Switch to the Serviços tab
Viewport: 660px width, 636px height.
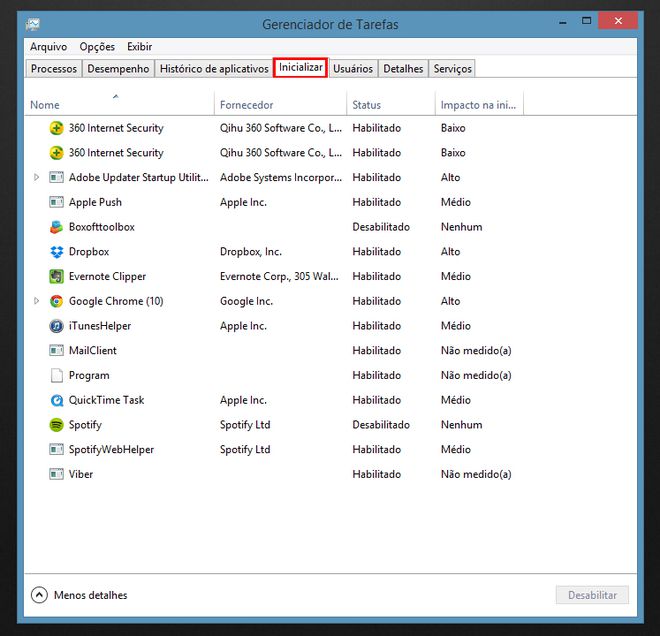[452, 69]
